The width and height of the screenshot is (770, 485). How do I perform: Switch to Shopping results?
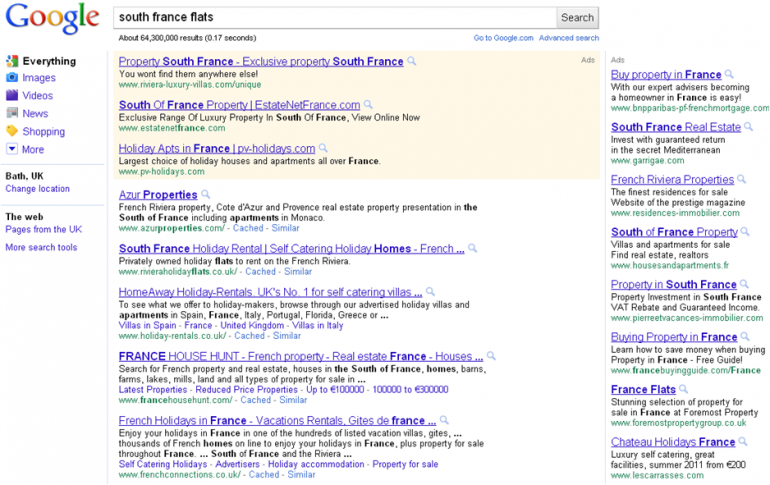pos(44,132)
